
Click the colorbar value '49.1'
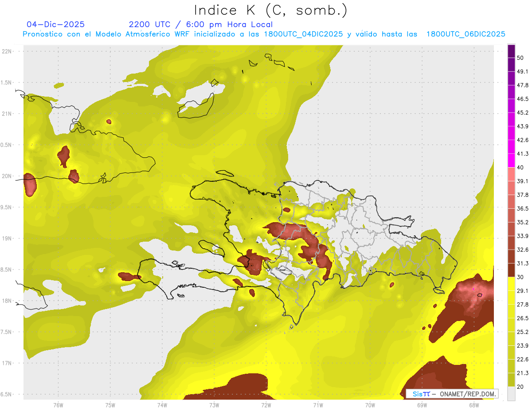click(522, 71)
